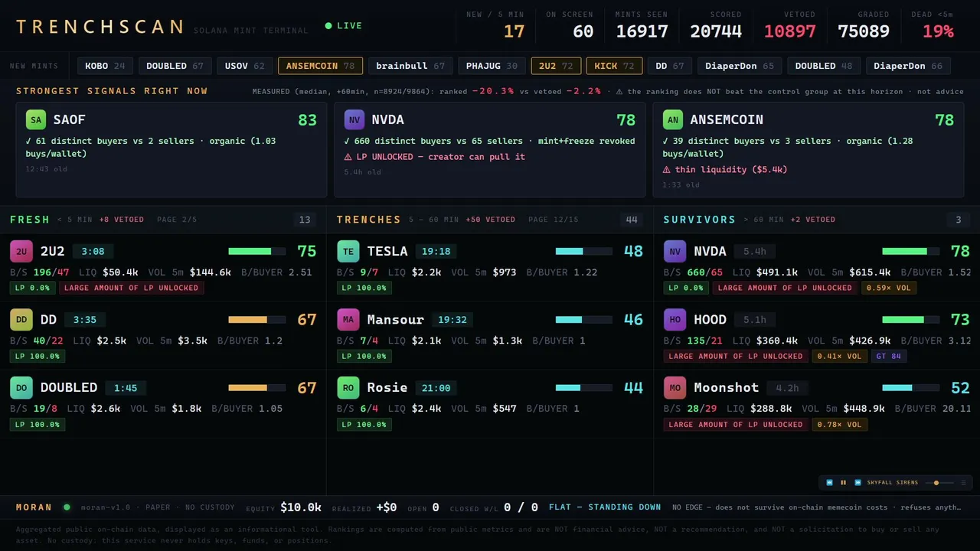This screenshot has height=551, width=980.
Task: Click the Survivors count badge showing 3
Action: [959, 220]
